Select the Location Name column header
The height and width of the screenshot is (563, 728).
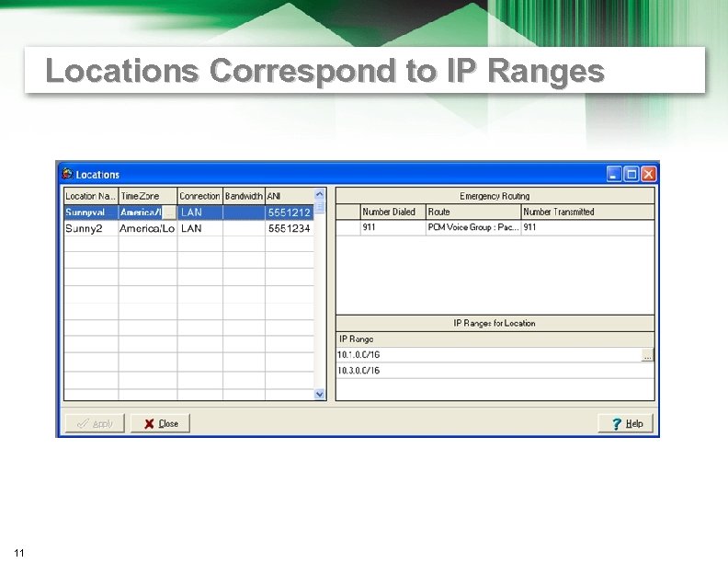[x=91, y=196]
